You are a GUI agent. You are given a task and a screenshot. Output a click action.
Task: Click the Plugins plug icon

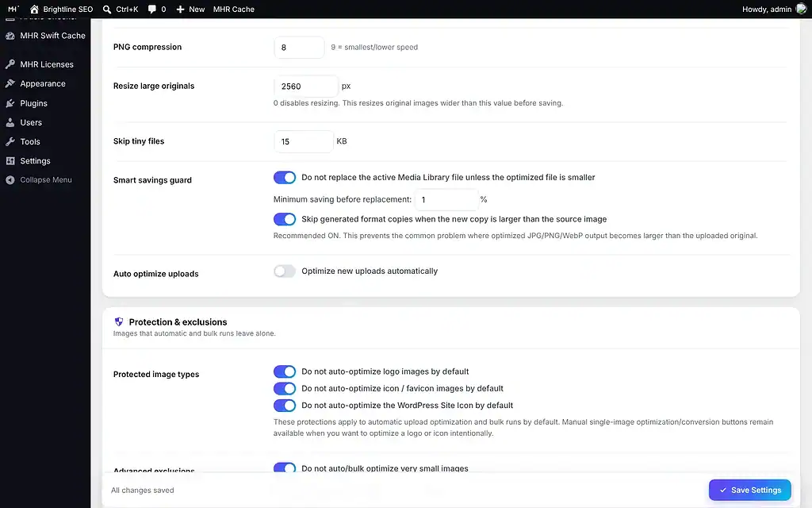tap(10, 103)
